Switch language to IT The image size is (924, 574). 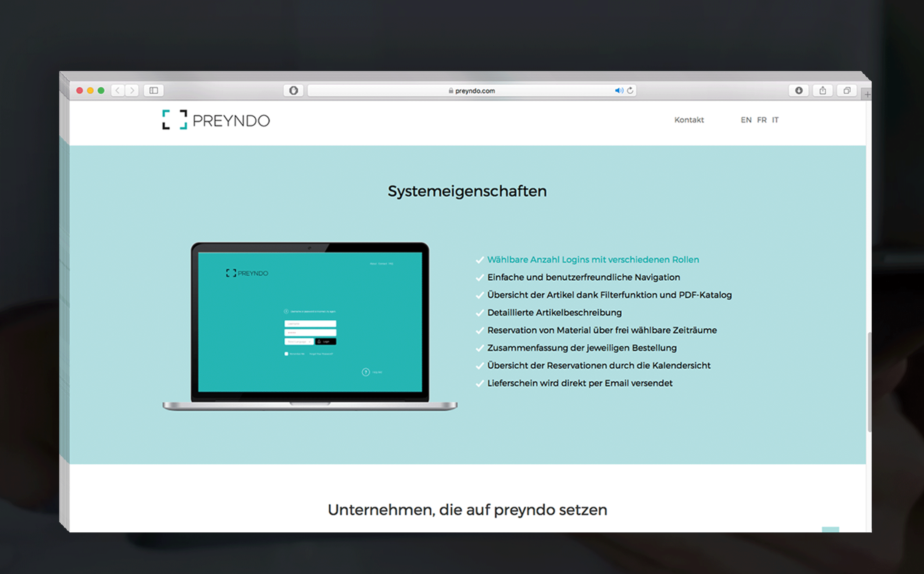775,120
